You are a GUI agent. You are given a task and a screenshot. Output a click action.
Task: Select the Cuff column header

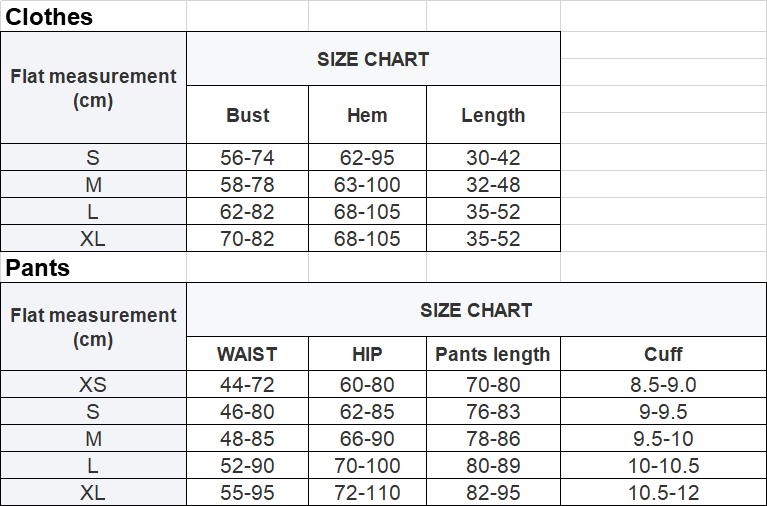click(663, 354)
